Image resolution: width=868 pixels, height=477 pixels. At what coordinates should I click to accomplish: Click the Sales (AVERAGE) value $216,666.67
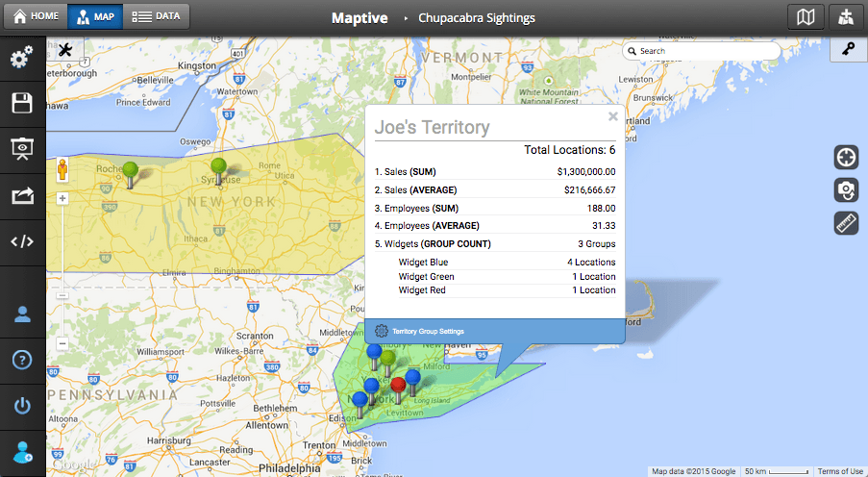coord(589,190)
